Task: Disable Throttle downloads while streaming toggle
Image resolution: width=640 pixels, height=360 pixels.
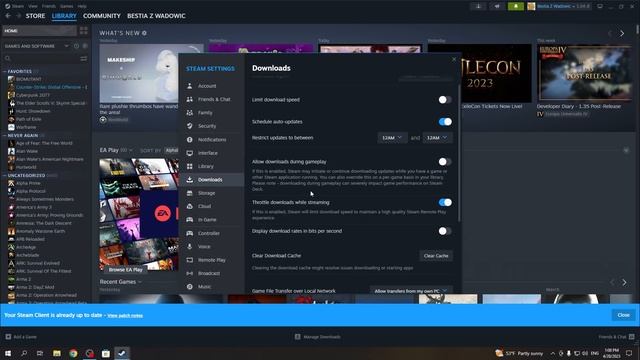Action: [x=445, y=202]
